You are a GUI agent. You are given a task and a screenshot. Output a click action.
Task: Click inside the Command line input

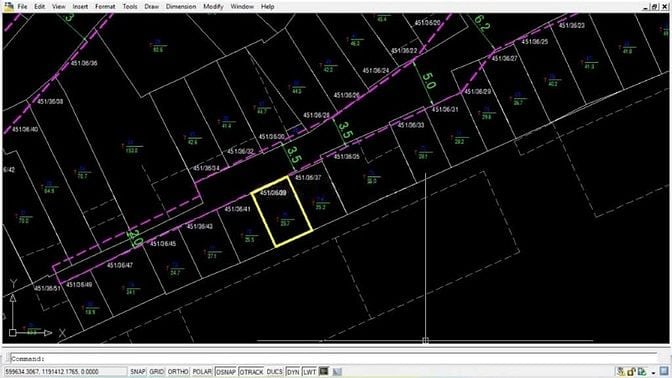point(334,359)
